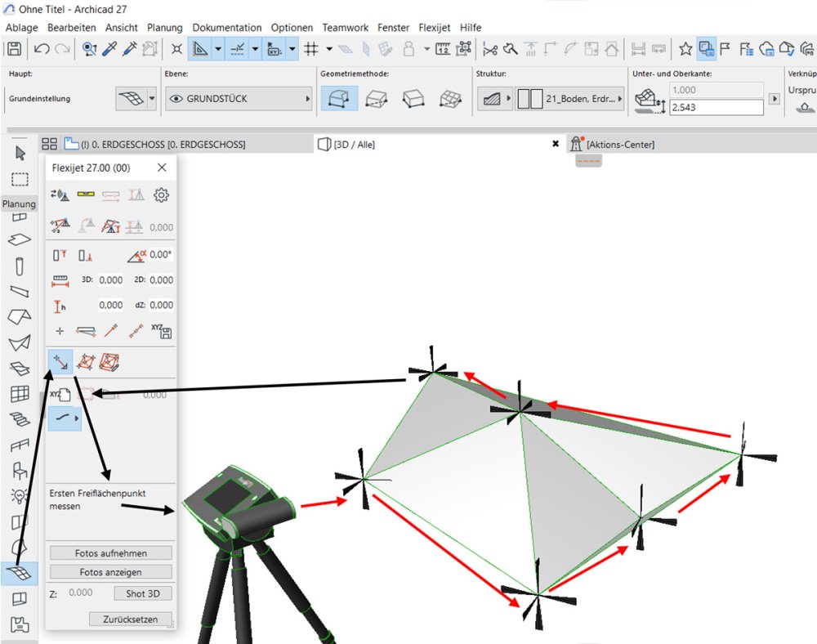Screen dimensions: 817x644
Task: Select the Arrow tool in the toolbox
Action: point(20,153)
